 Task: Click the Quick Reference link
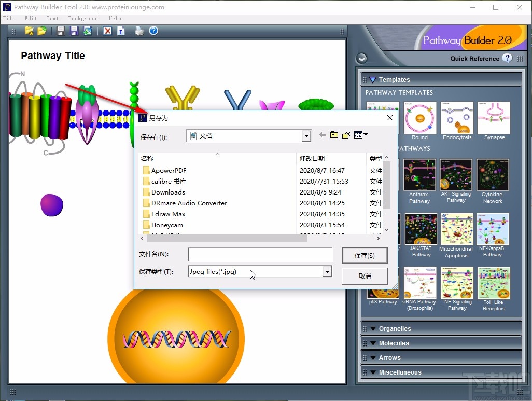474,59
